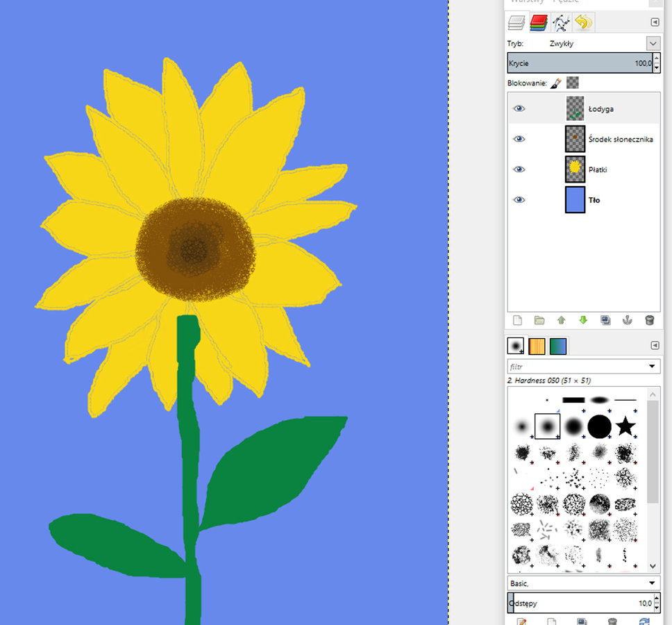Toggle lock alpha channel checkerboard icon
672x625 pixels.
point(572,83)
